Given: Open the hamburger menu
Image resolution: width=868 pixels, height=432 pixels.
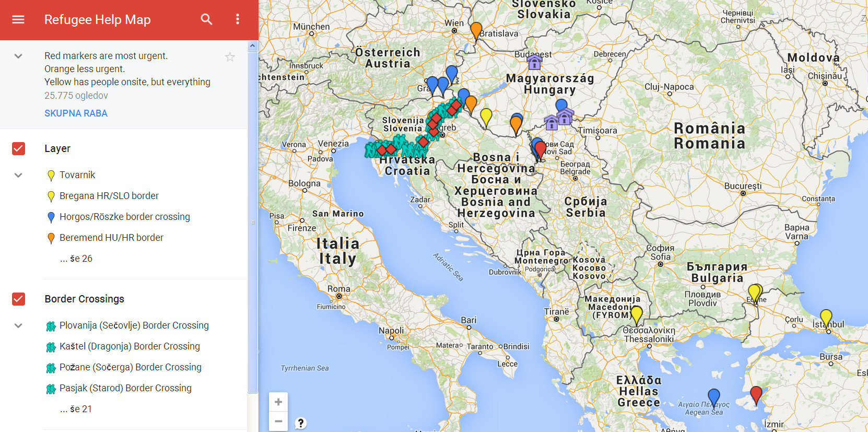Looking at the screenshot, I should tap(18, 19).
